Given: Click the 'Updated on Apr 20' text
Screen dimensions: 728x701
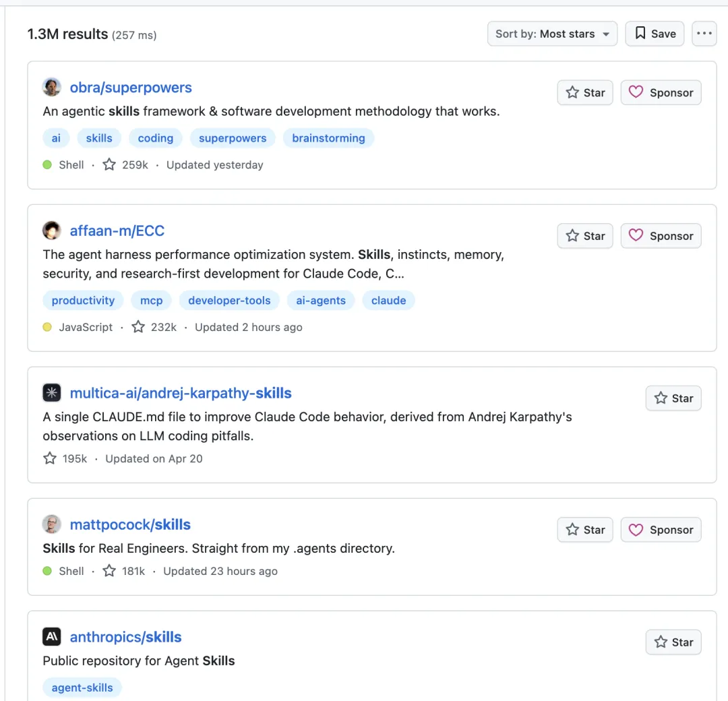Looking at the screenshot, I should coord(154,458).
